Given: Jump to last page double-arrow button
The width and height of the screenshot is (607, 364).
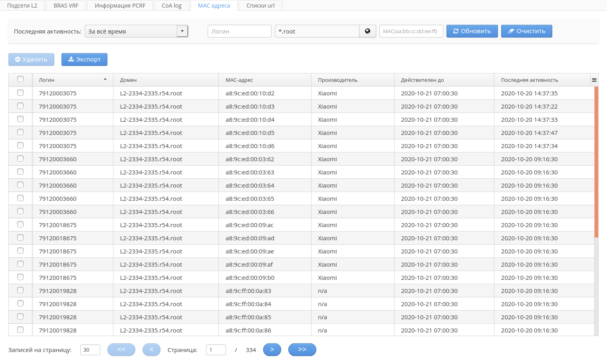Looking at the screenshot, I should [302, 350].
